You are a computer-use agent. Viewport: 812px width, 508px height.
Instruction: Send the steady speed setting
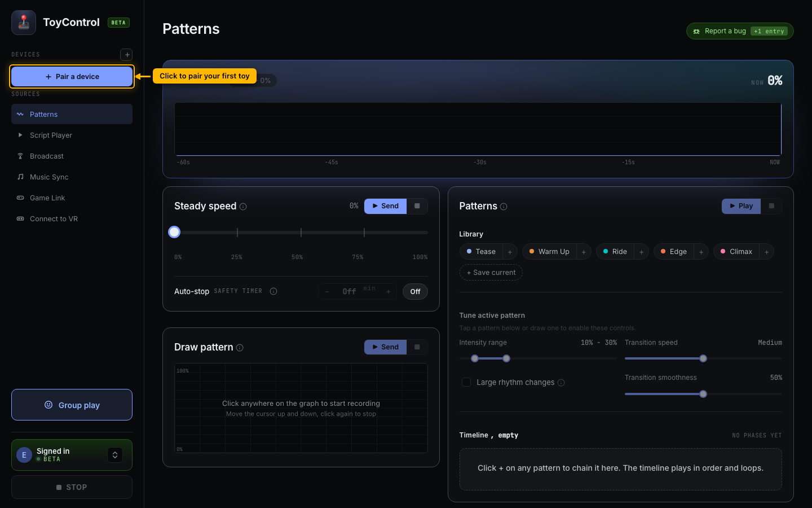tap(385, 206)
